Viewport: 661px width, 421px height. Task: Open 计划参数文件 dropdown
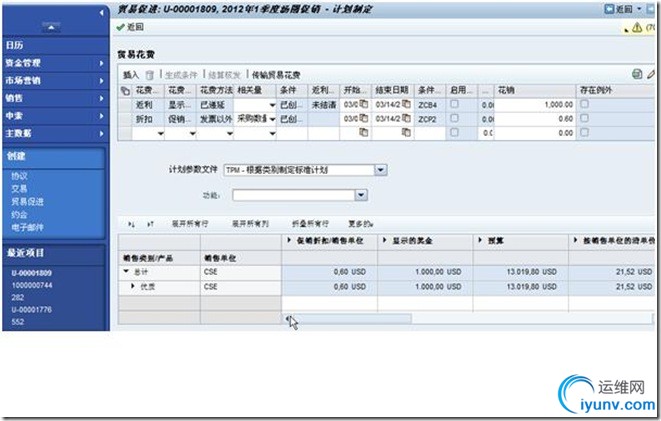[381, 170]
